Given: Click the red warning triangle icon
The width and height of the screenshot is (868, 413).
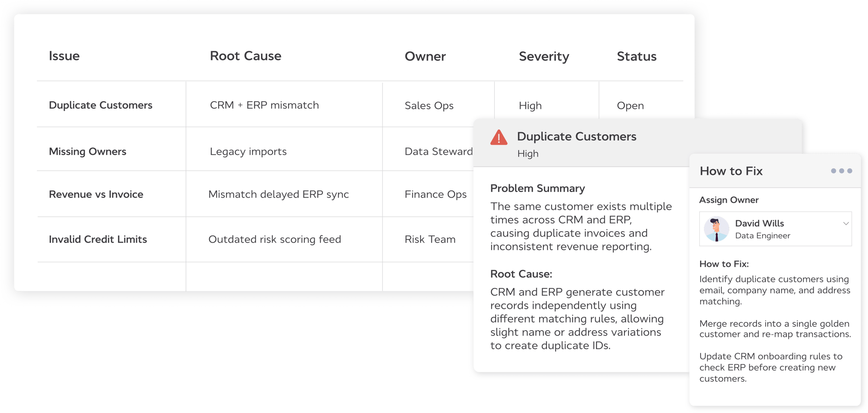Looking at the screenshot, I should pos(499,138).
